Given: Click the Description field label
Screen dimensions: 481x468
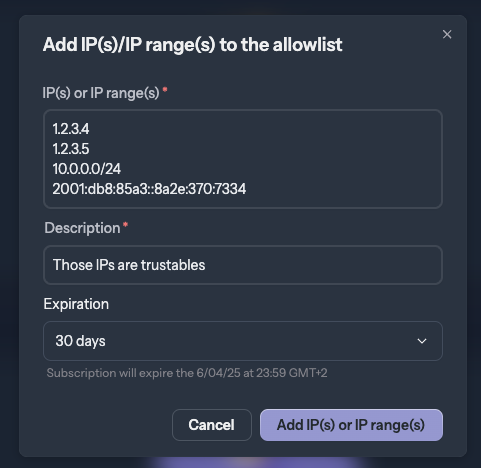Looking at the screenshot, I should (x=82, y=228).
